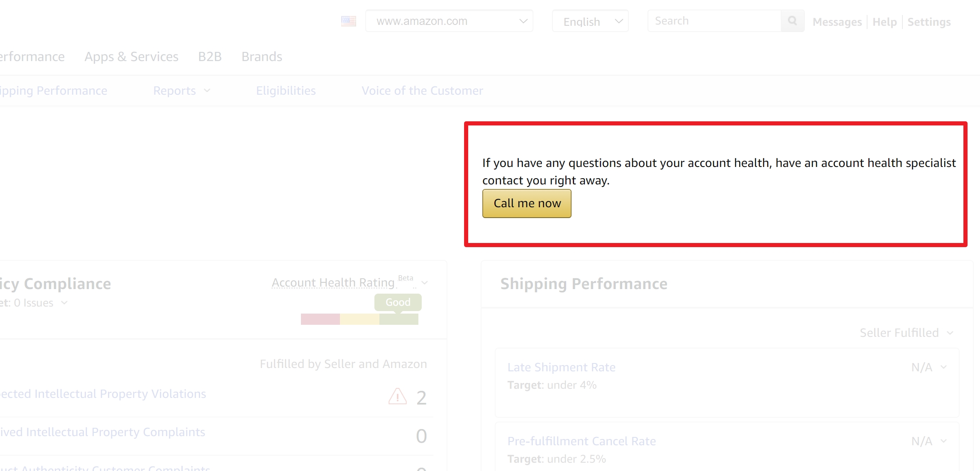
Task: Switch to the Eligibilities tab
Action: 286,91
